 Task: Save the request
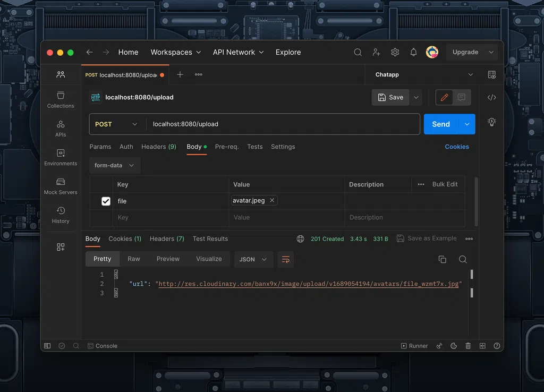click(x=390, y=97)
